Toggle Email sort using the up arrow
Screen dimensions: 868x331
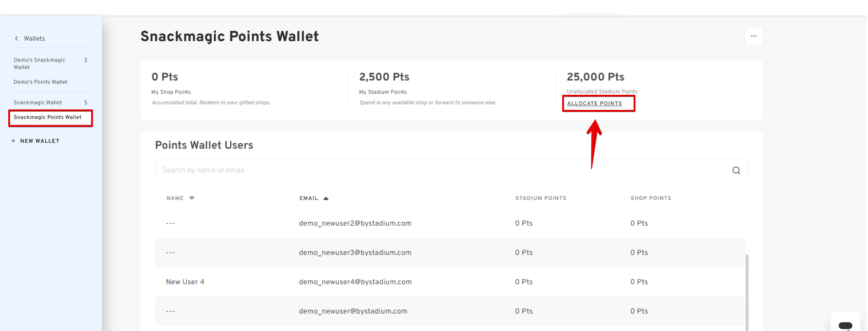326,198
